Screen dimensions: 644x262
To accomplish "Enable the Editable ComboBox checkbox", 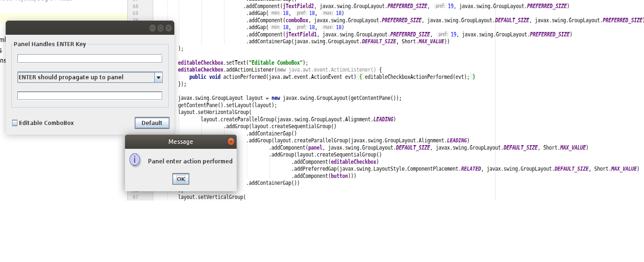I will 15,123.
